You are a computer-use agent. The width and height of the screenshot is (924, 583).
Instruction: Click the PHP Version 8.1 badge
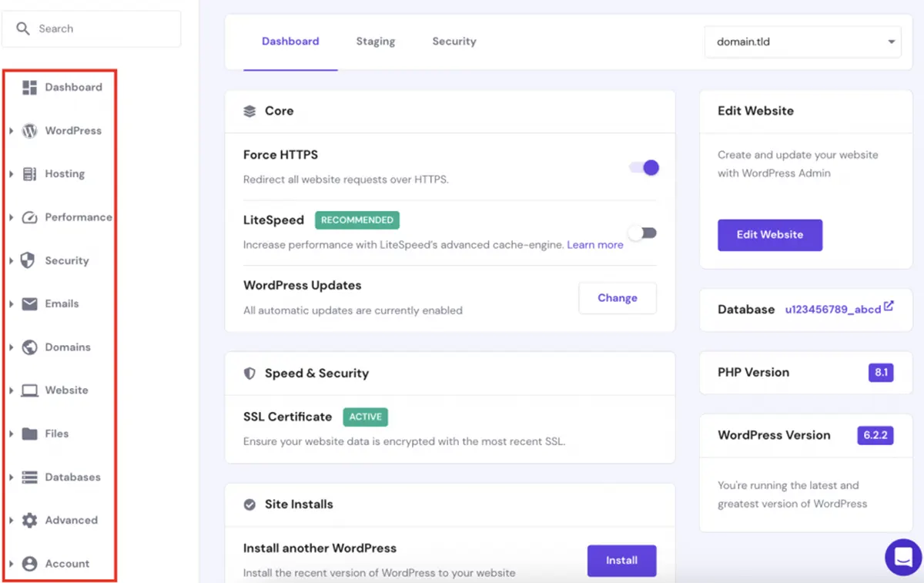tap(881, 373)
